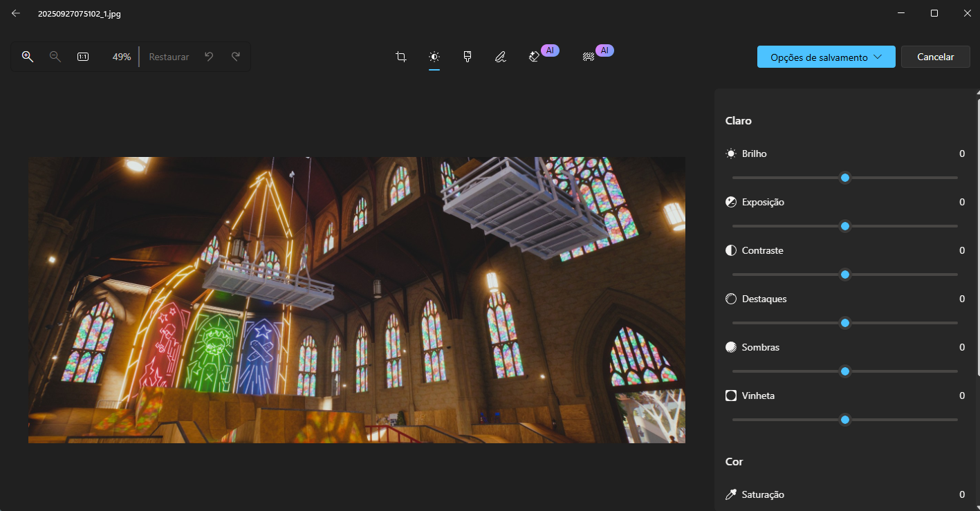This screenshot has width=980, height=511.
Task: Click the Sombras label
Action: [x=761, y=347]
